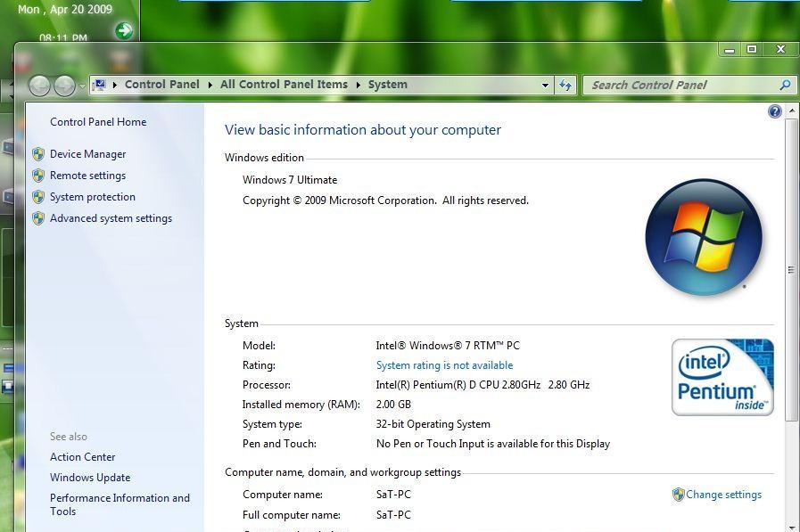800x532 pixels.
Task: Open the Help question mark icon
Action: (x=774, y=111)
